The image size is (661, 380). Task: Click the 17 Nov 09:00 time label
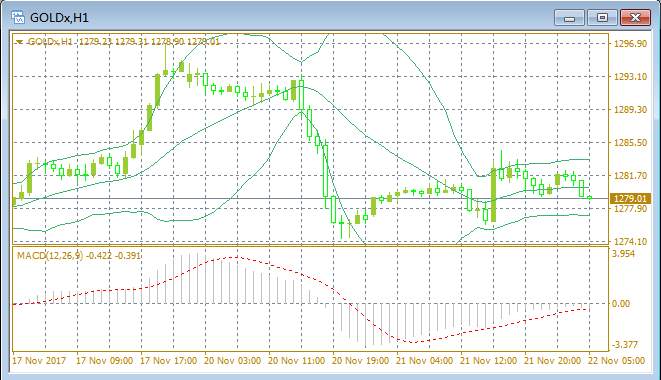pos(104,361)
